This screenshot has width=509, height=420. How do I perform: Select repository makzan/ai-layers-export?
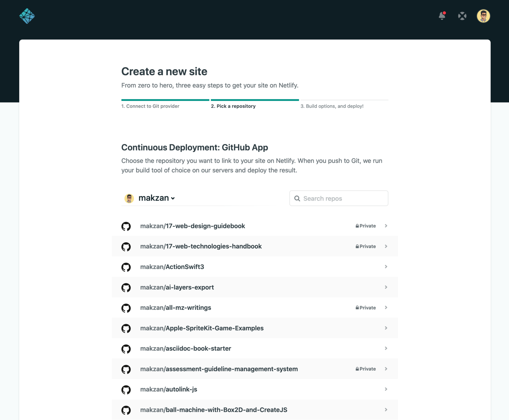click(x=255, y=287)
